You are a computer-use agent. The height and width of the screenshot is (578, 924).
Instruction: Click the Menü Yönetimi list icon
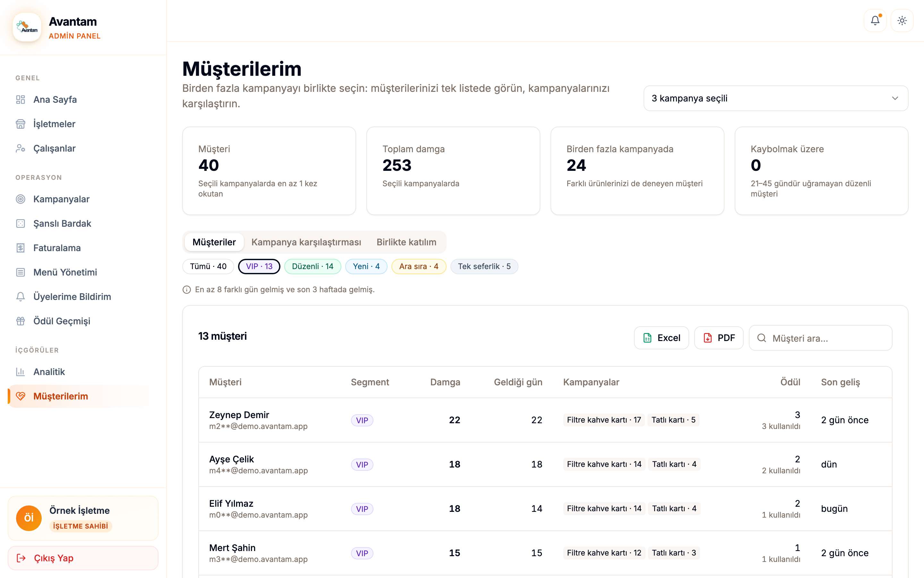click(x=21, y=272)
